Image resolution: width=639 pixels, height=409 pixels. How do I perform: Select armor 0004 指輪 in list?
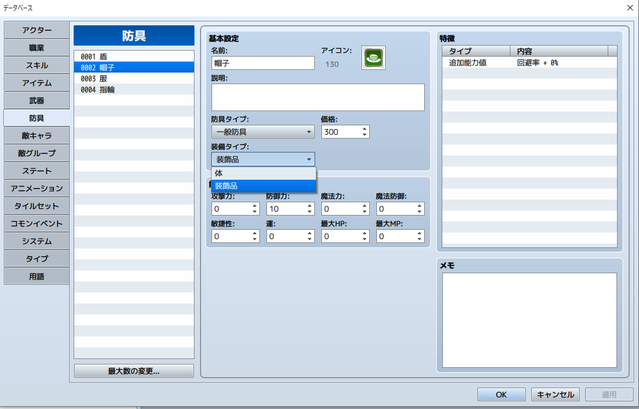tap(134, 89)
